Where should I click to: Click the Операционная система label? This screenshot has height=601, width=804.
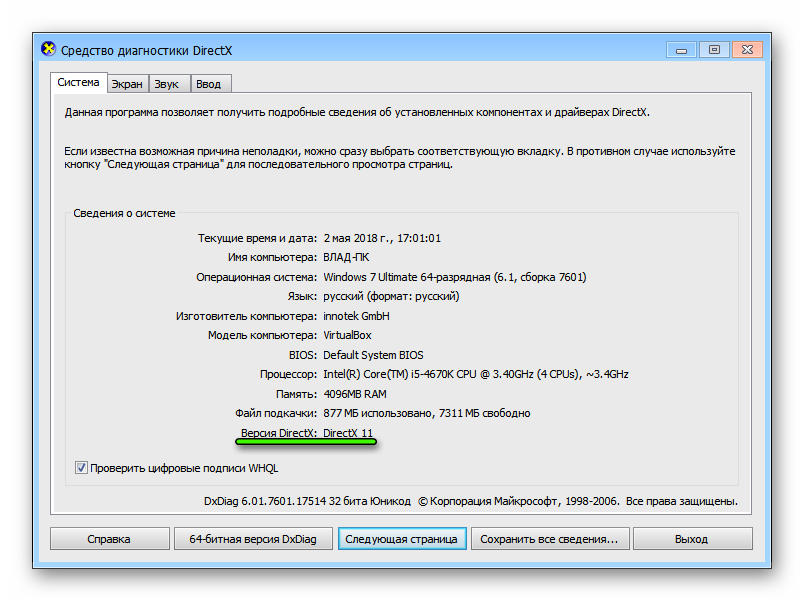(x=256, y=277)
